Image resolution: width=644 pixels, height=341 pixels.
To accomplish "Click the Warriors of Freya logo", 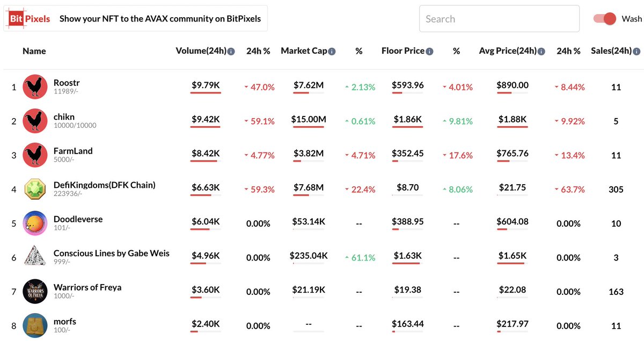I will click(35, 292).
